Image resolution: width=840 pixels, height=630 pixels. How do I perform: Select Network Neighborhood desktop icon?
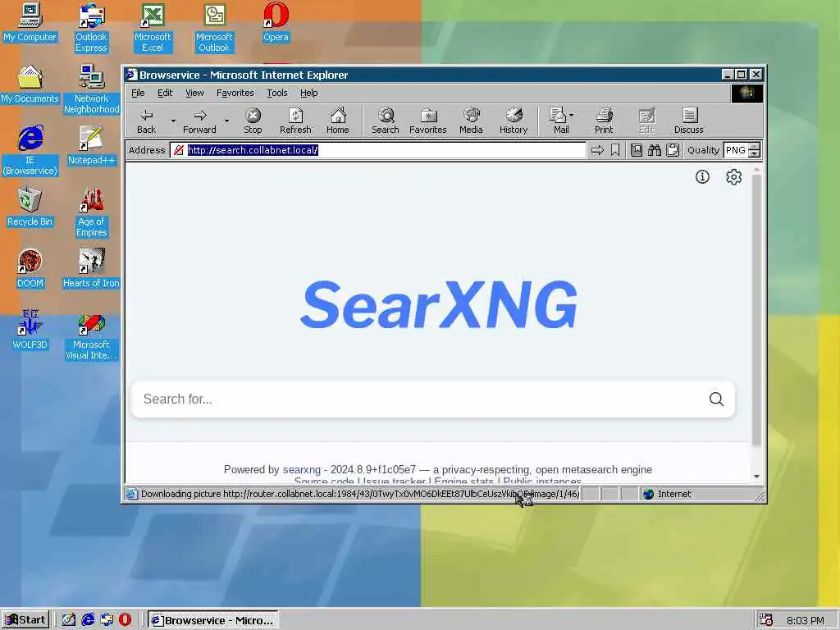91,89
